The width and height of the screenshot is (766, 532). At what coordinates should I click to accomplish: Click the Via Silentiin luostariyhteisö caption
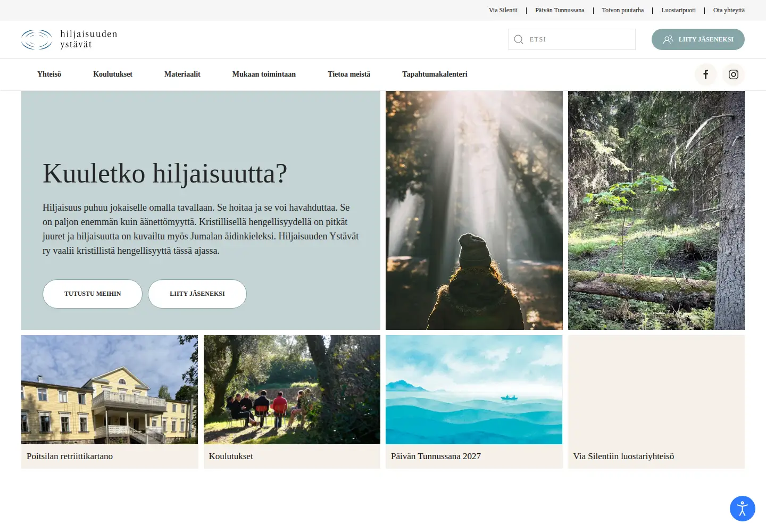[x=623, y=456]
